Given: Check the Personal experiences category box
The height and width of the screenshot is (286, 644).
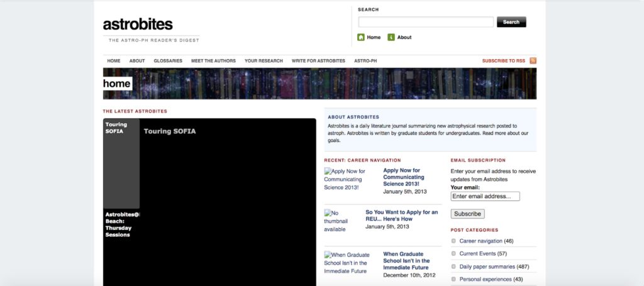Looking at the screenshot, I should 453,279.
